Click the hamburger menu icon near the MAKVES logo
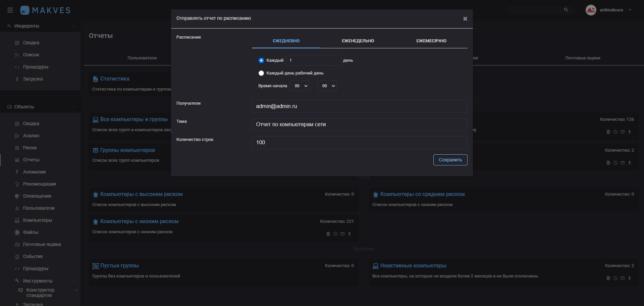The width and height of the screenshot is (644, 306). pyautogui.click(x=10, y=10)
